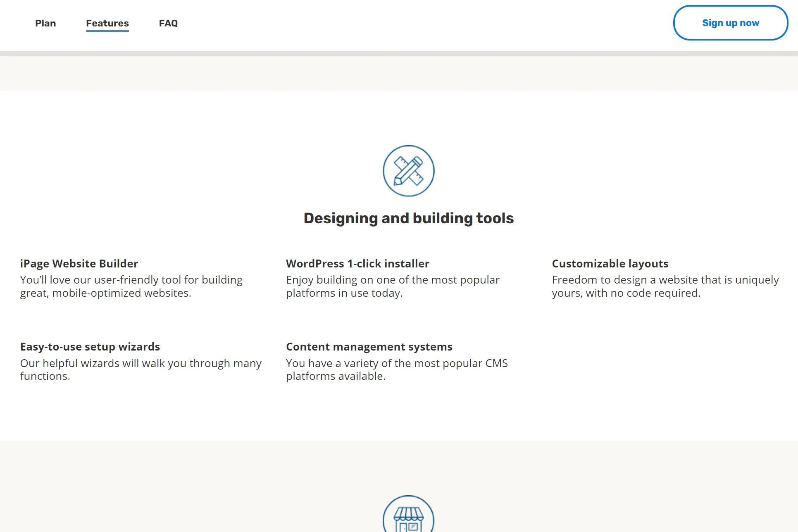Select the Easy-to-use setup wizards title
This screenshot has height=532, width=798.
click(90, 347)
